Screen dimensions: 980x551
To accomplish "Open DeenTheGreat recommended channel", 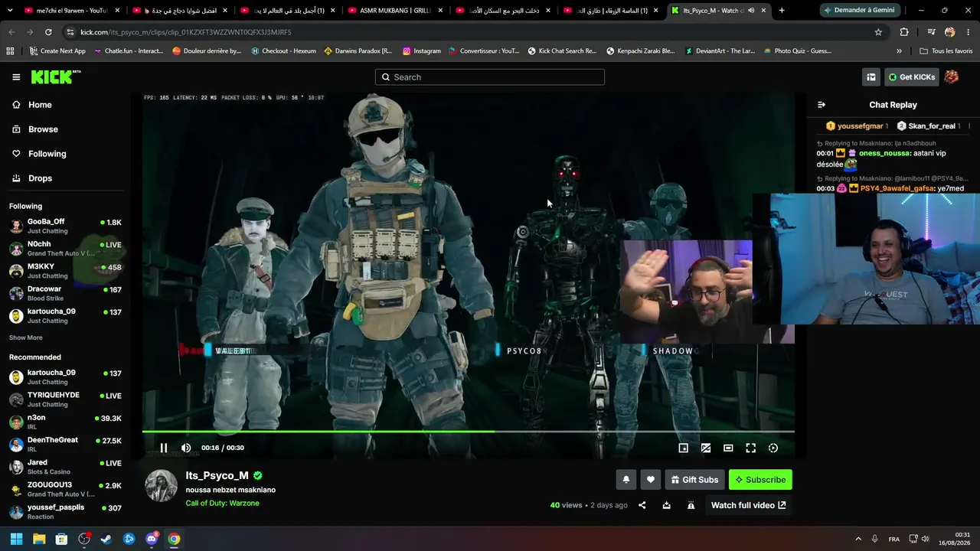I will 66,445.
